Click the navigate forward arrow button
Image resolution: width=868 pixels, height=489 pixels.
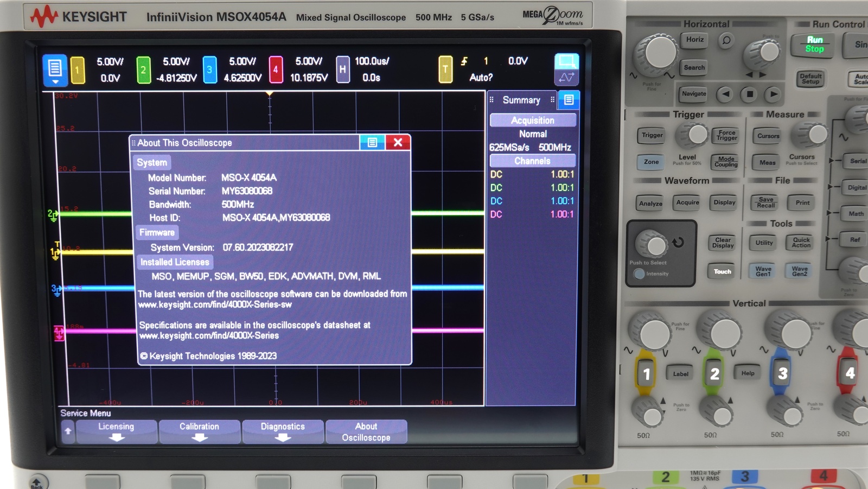[774, 94]
